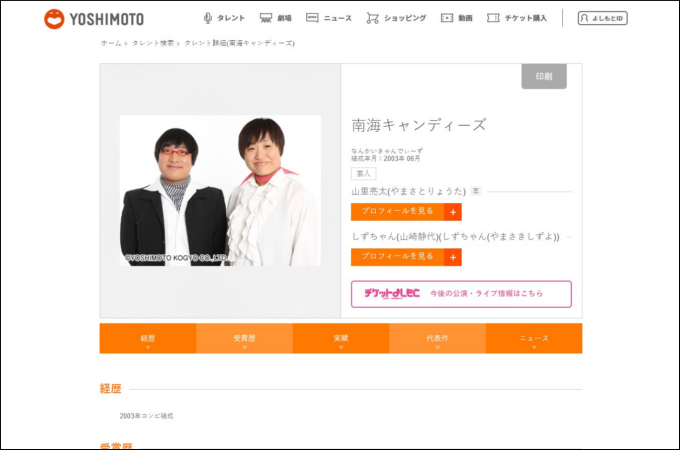680x450 pixels.
Task: Click the なんかいきゃんでぃーず reading text
Action: pyautogui.click(x=387, y=151)
